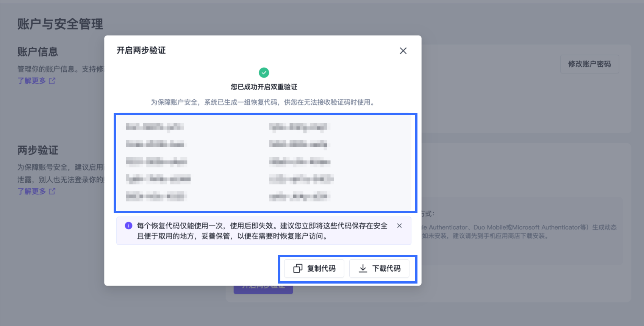Click external link icon under 两步验证
The image size is (644, 326).
pyautogui.click(x=52, y=191)
